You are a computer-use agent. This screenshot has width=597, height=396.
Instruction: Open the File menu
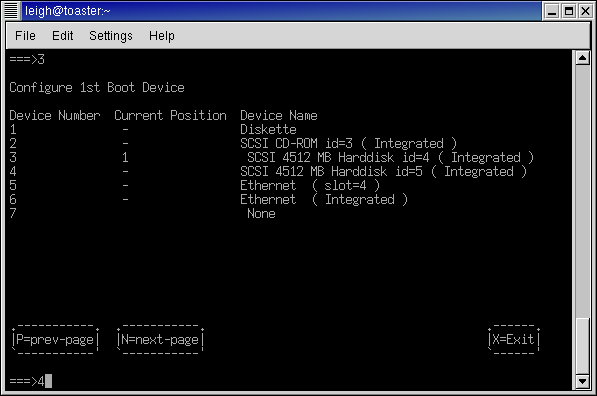pyautogui.click(x=25, y=36)
